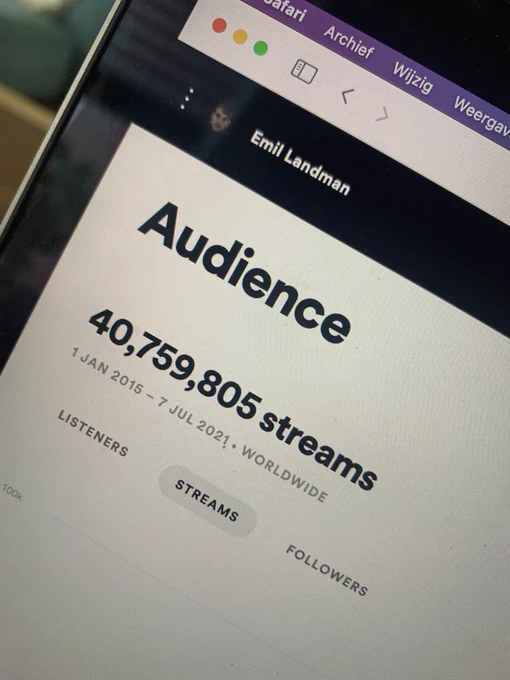Image resolution: width=510 pixels, height=680 pixels.
Task: Go back with the left arrow button
Action: coord(346,95)
